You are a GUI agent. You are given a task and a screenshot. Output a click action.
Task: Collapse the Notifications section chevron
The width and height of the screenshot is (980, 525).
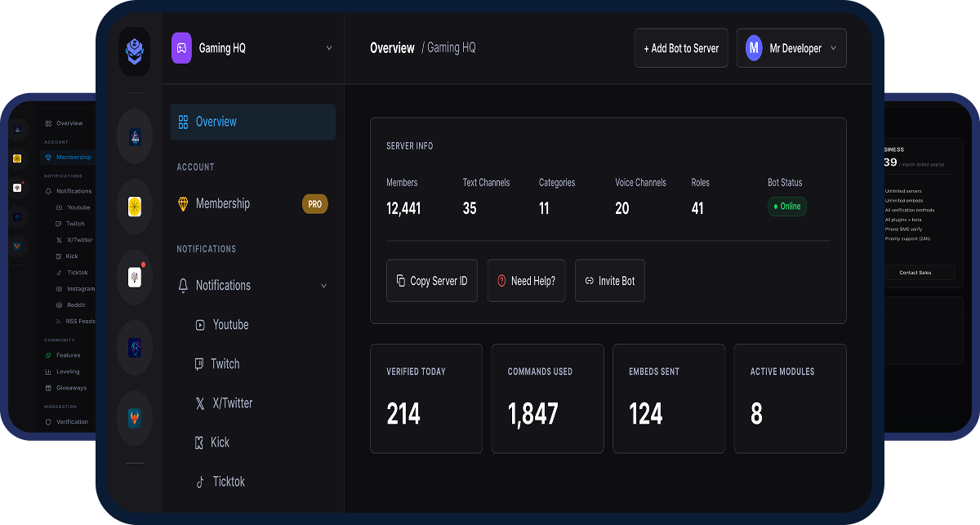[324, 286]
